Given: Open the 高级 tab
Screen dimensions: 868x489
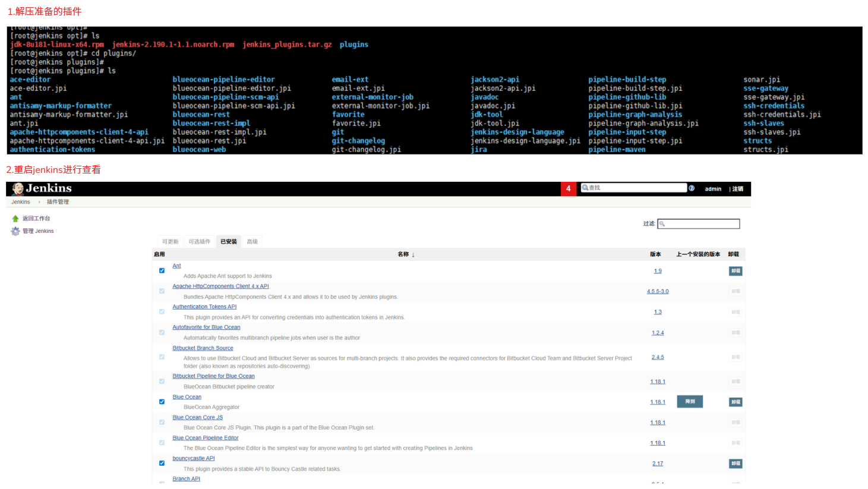Looking at the screenshot, I should tap(252, 242).
